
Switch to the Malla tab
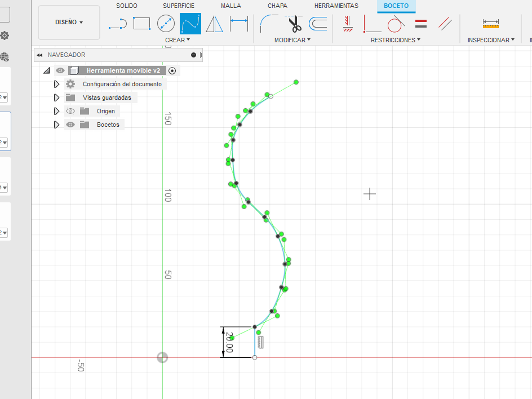pyautogui.click(x=230, y=6)
